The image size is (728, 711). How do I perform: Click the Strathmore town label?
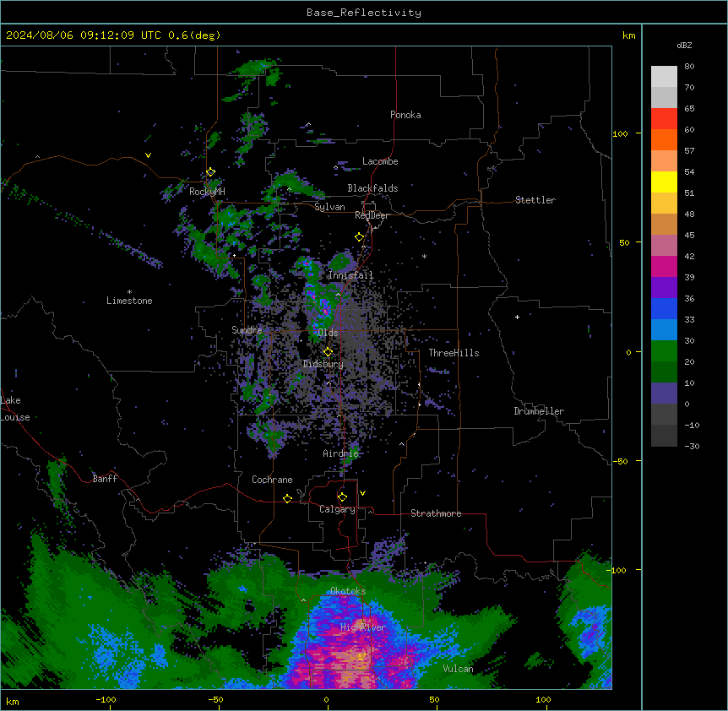click(x=436, y=513)
